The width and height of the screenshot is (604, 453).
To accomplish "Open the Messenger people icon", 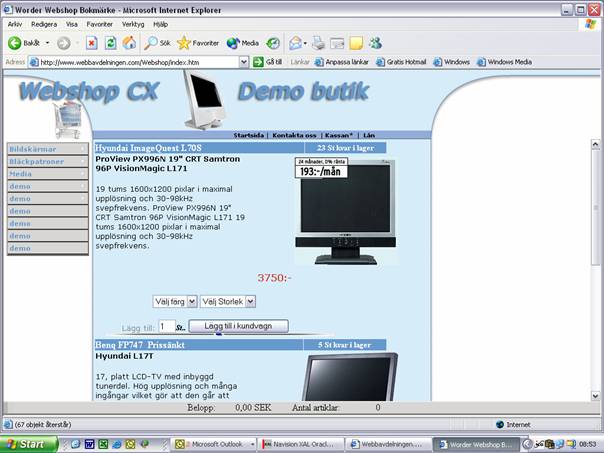I will 376,43.
